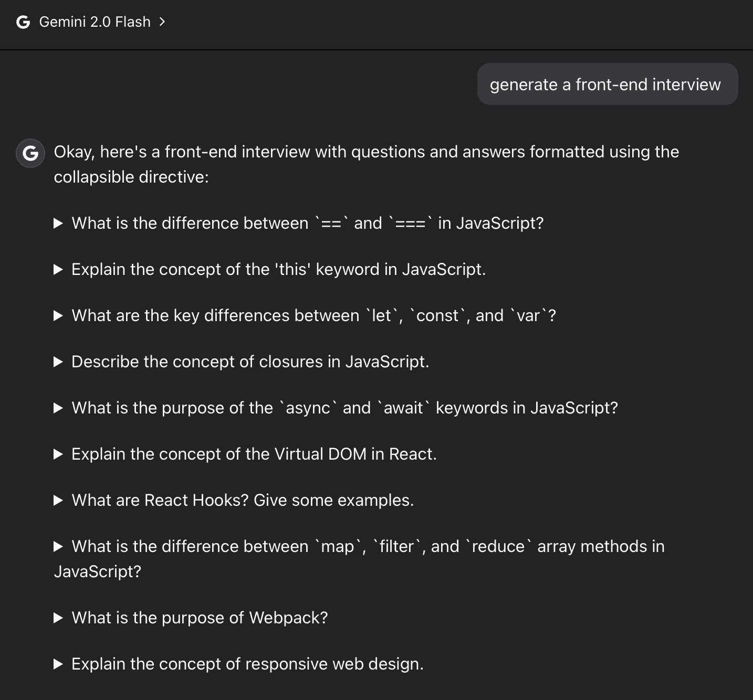
Task: Expand the responsive web design question
Action: pyautogui.click(x=239, y=664)
